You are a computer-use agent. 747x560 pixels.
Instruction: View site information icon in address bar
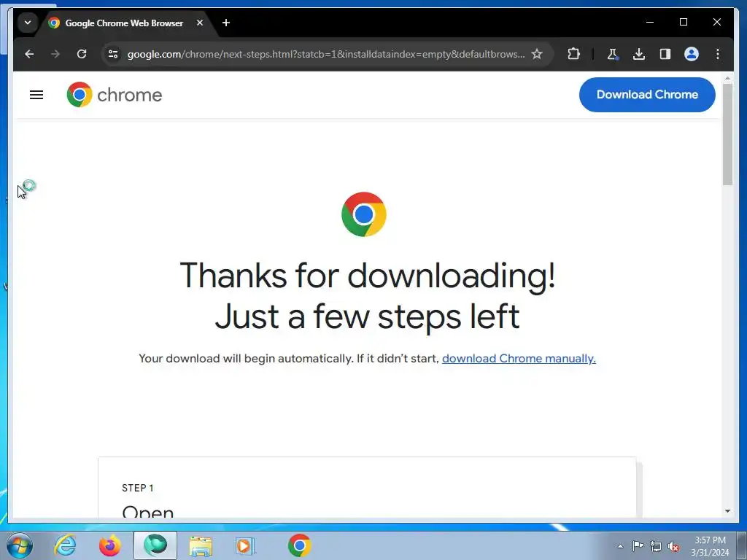(x=113, y=54)
